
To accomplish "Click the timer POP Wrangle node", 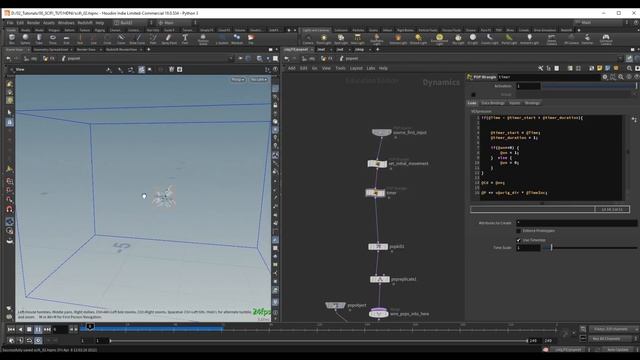I will click(x=375, y=193).
